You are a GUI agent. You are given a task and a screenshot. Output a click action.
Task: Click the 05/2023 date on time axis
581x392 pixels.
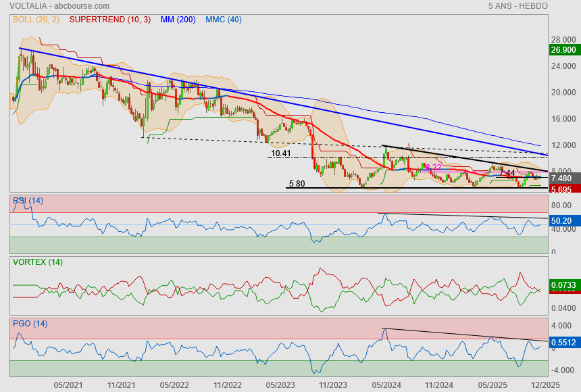point(280,385)
